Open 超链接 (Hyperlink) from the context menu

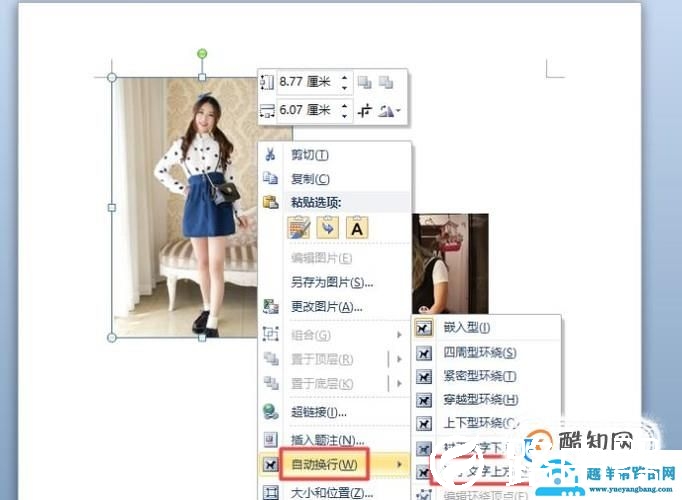point(318,411)
